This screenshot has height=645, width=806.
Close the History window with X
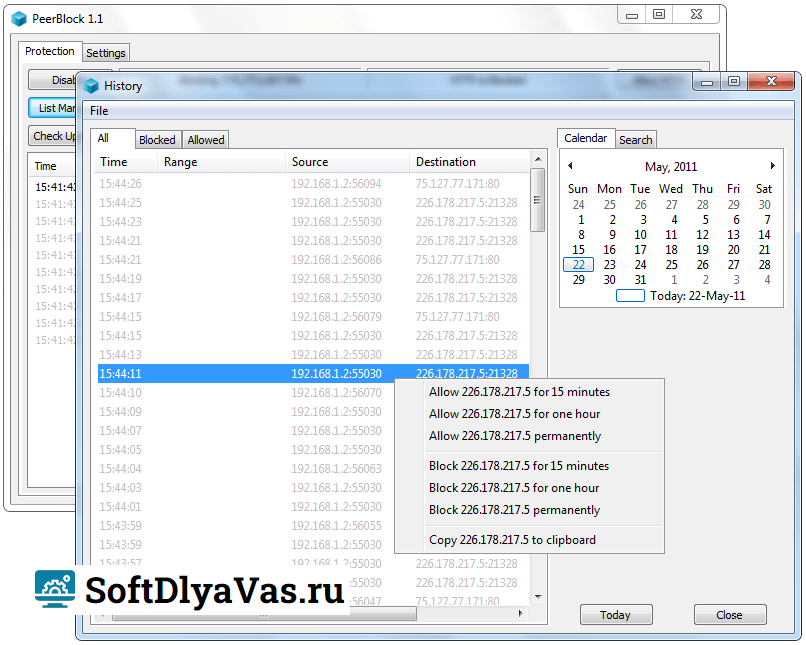tap(771, 81)
